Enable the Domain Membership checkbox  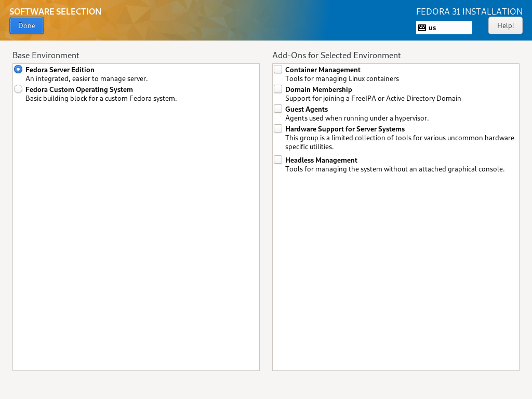[278, 89]
